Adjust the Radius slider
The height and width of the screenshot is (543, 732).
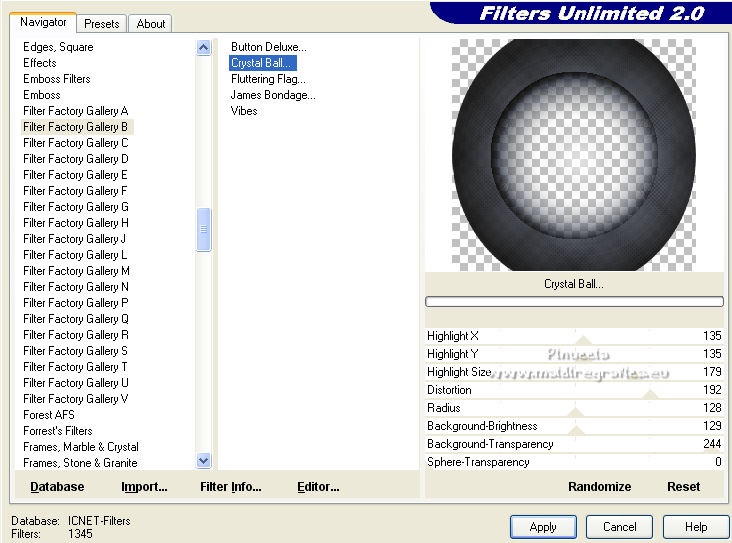tap(574, 408)
